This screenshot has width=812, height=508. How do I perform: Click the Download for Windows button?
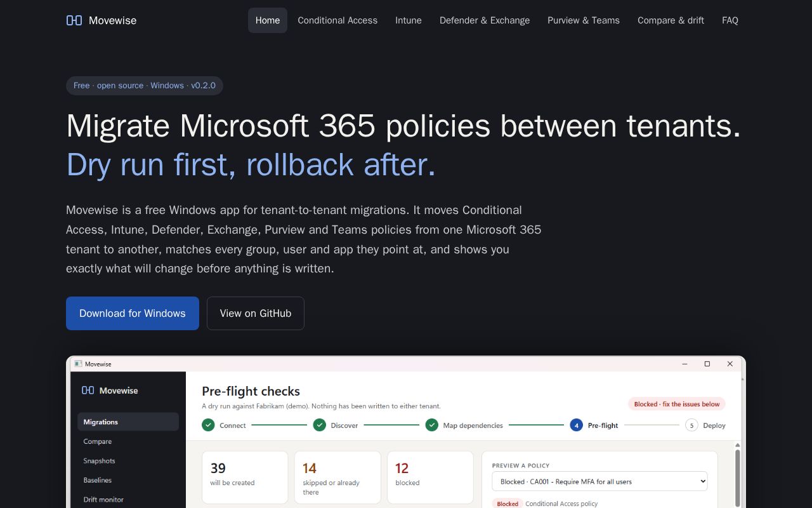coord(133,313)
